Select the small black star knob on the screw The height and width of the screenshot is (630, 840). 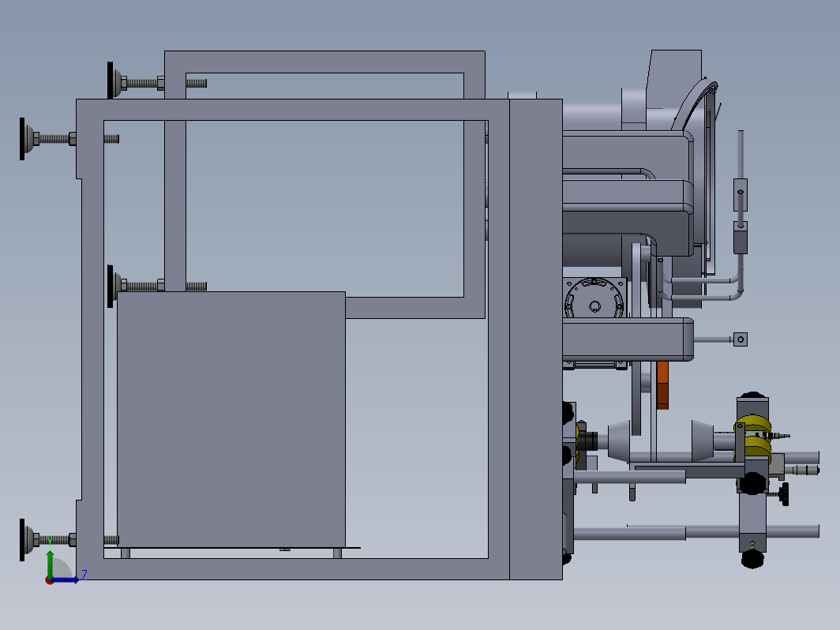click(x=785, y=494)
